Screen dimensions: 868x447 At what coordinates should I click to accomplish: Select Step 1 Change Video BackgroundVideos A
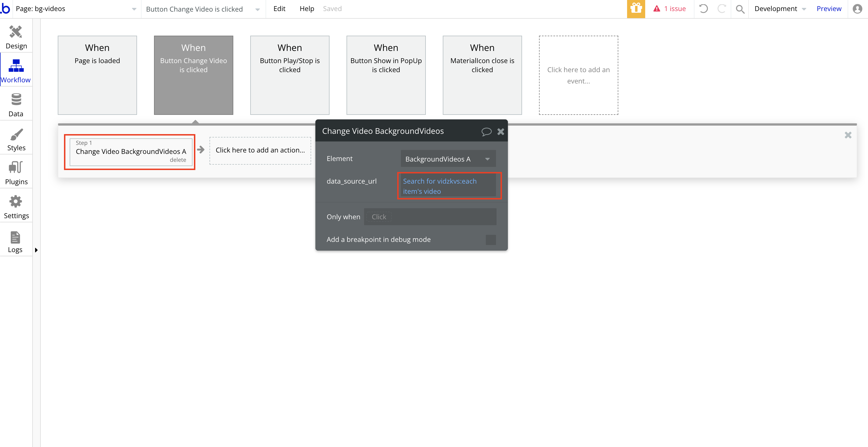[x=131, y=152]
